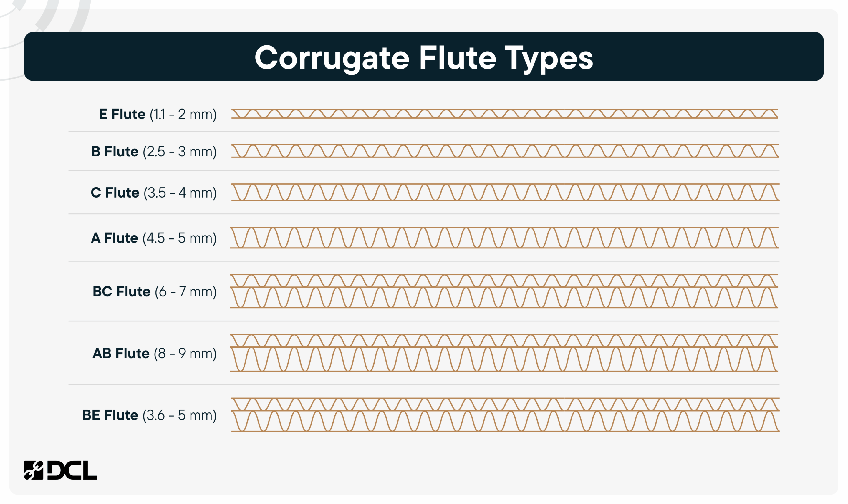The height and width of the screenshot is (504, 848).
Task: Click the DCL logo icon
Action: coord(34,470)
